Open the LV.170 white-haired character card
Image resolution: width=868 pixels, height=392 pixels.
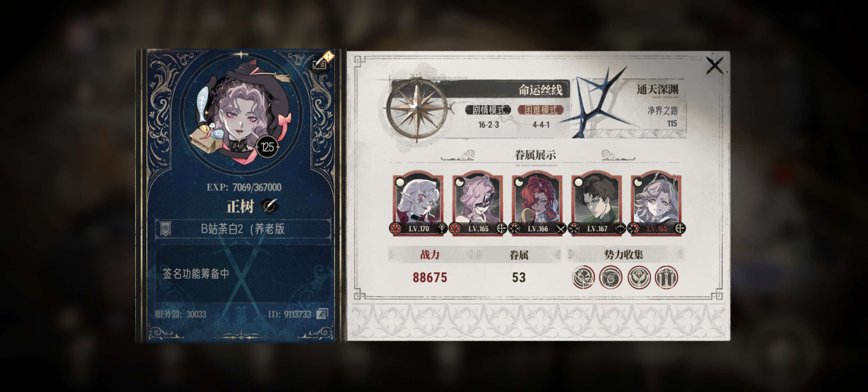coord(418,203)
